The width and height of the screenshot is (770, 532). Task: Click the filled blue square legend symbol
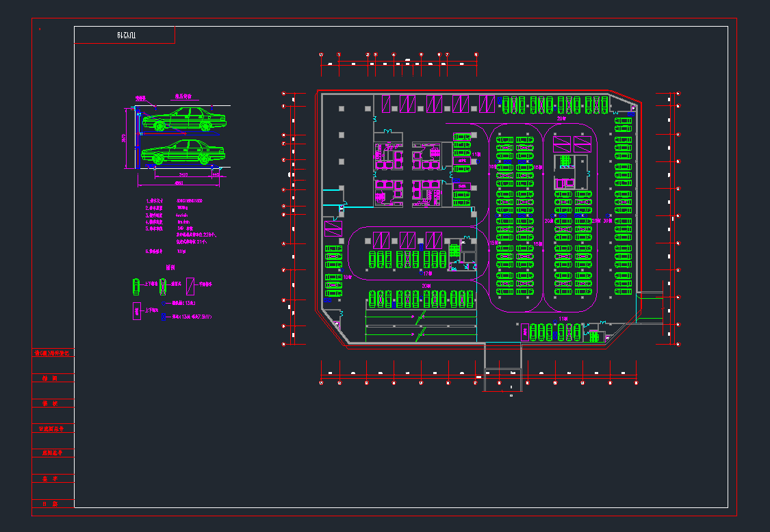pyautogui.click(x=164, y=317)
